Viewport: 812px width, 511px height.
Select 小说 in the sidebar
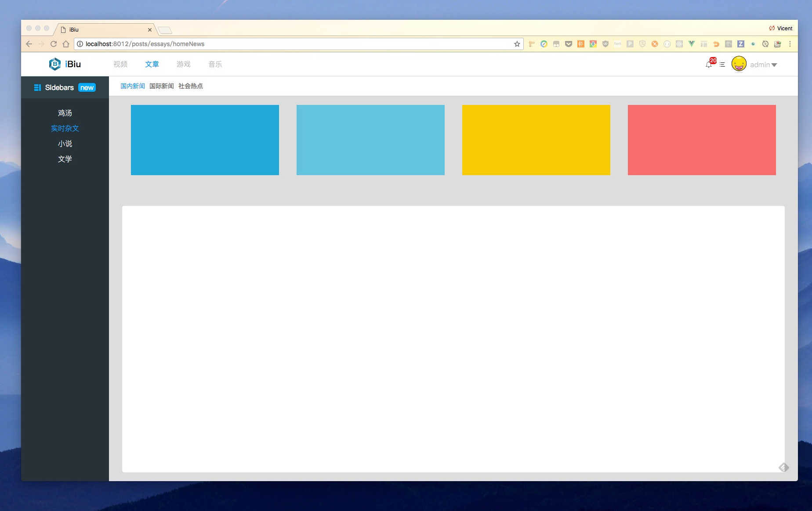click(65, 144)
